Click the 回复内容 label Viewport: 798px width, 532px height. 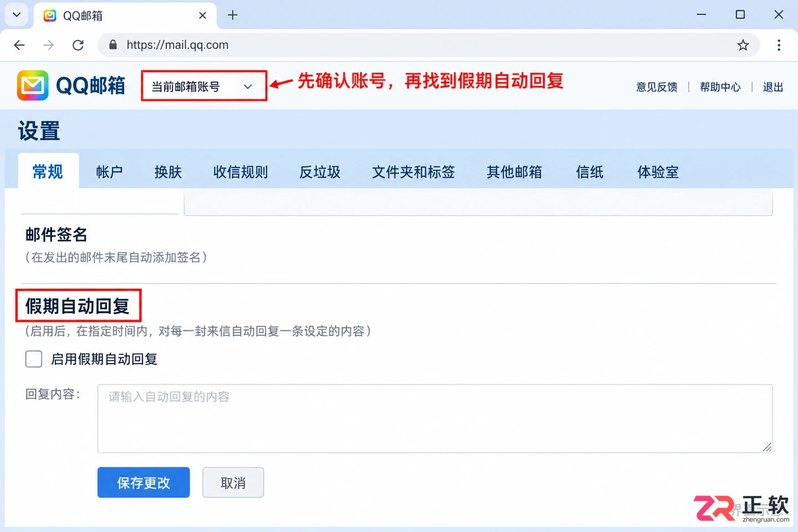[x=53, y=394]
